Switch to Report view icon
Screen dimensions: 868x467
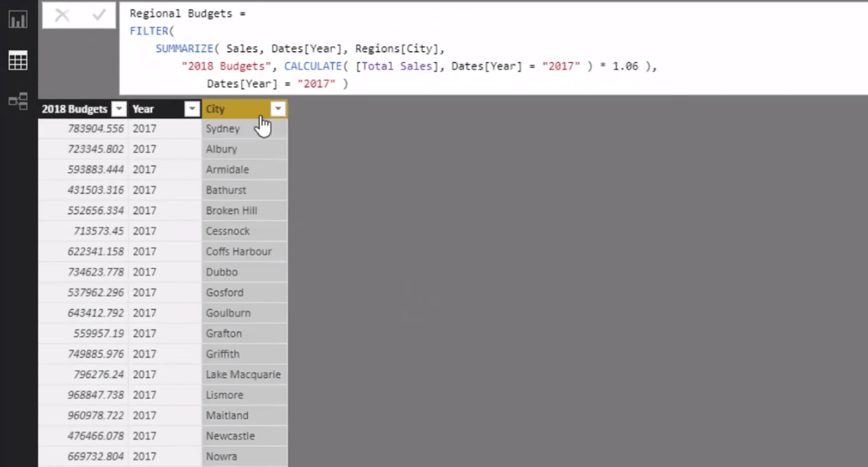pyautogui.click(x=18, y=20)
